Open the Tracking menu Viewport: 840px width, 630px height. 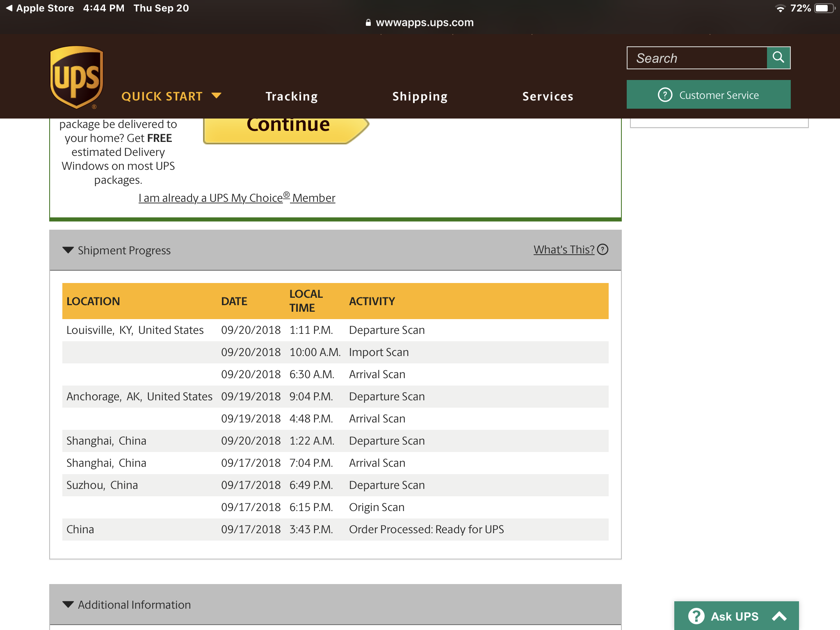(x=292, y=96)
